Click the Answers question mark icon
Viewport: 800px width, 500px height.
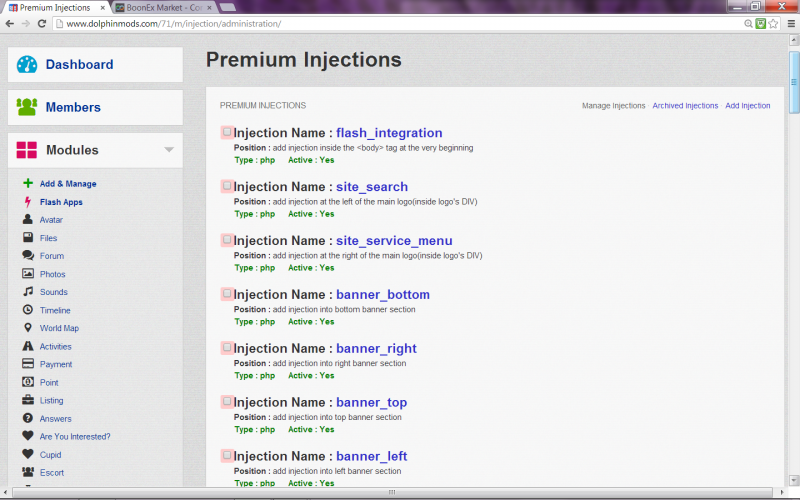pos(28,418)
